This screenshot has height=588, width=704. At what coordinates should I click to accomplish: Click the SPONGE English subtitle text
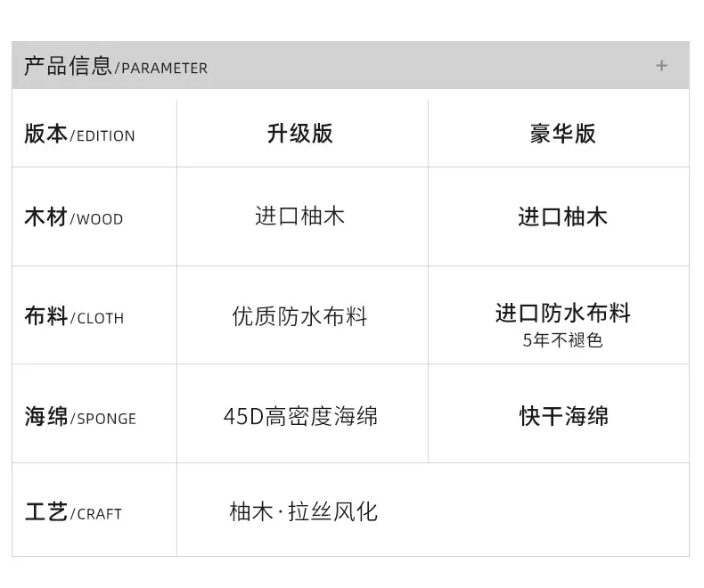click(106, 419)
